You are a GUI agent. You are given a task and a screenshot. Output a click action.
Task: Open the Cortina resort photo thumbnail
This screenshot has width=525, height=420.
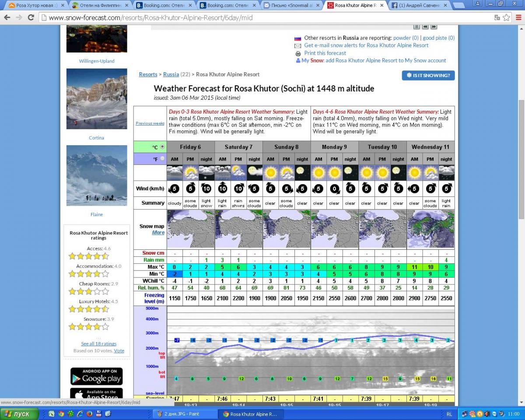click(x=97, y=99)
